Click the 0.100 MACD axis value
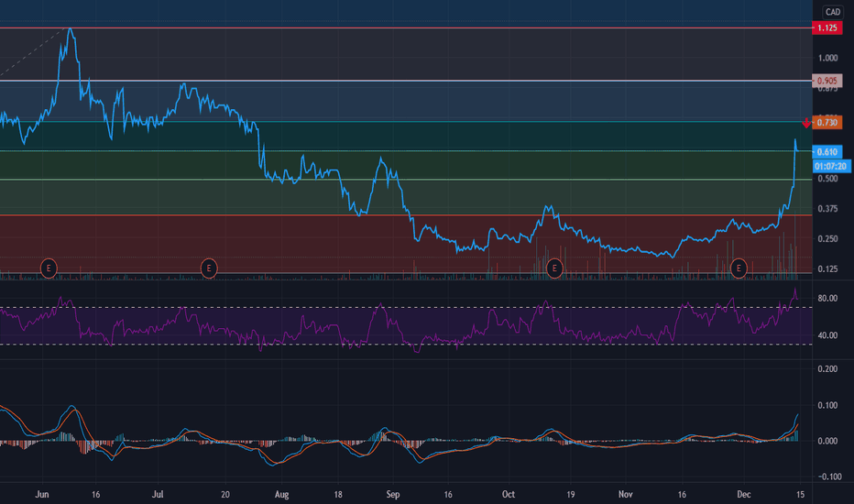The width and height of the screenshot is (854, 504). click(x=827, y=405)
